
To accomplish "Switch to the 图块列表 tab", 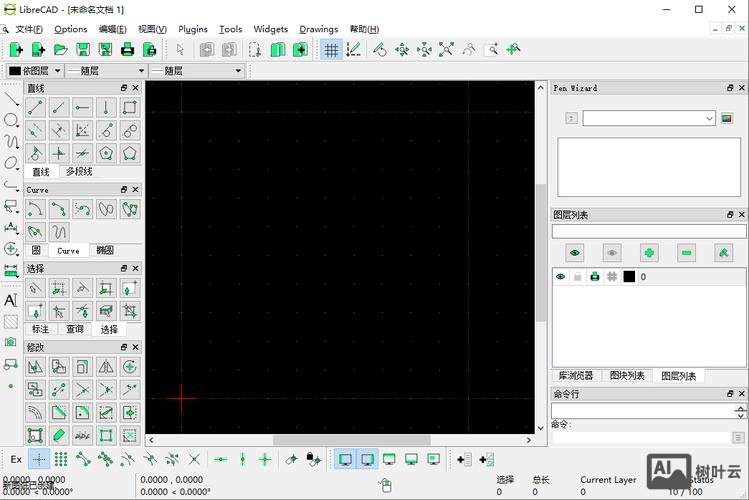I will coord(627,376).
